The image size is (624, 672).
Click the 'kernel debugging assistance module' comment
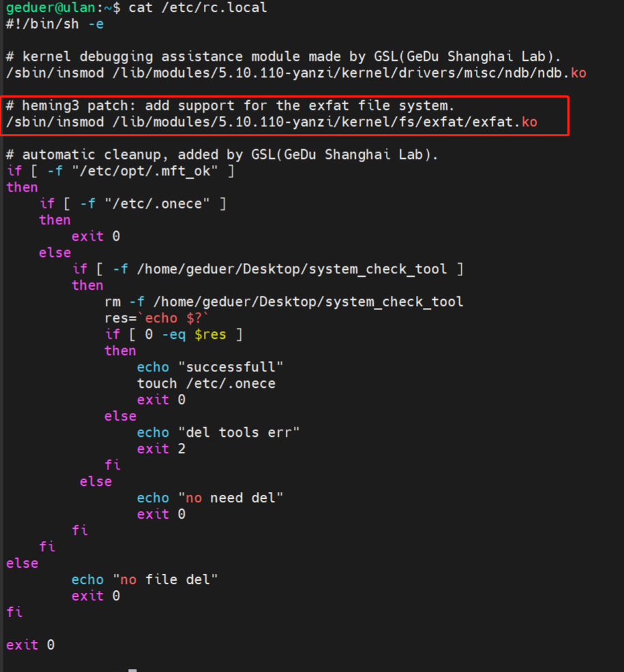tap(284, 57)
